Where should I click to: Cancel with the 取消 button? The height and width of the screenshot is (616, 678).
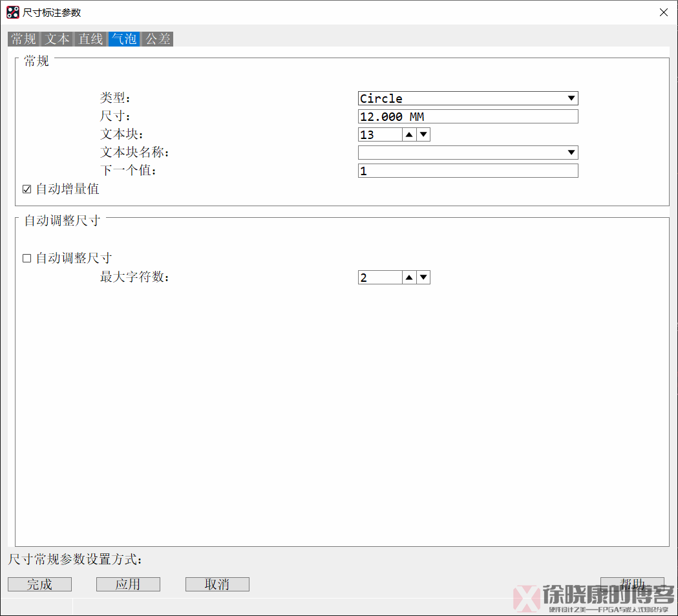(217, 584)
